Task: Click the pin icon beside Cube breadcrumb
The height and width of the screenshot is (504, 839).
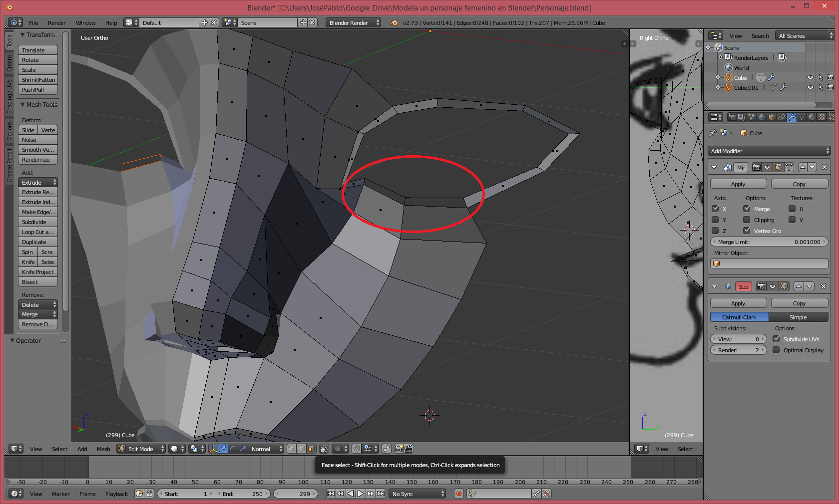Action: 713,133
